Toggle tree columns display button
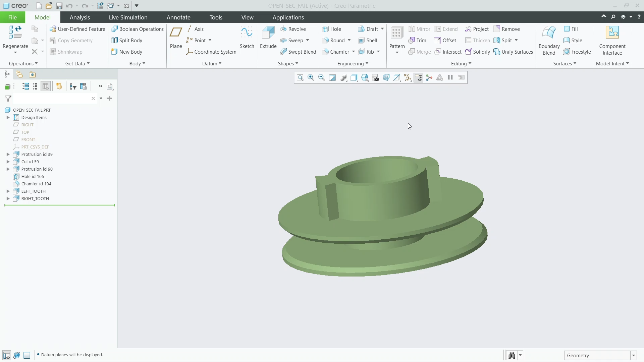Image resolution: width=644 pixels, height=362 pixels. [x=46, y=86]
